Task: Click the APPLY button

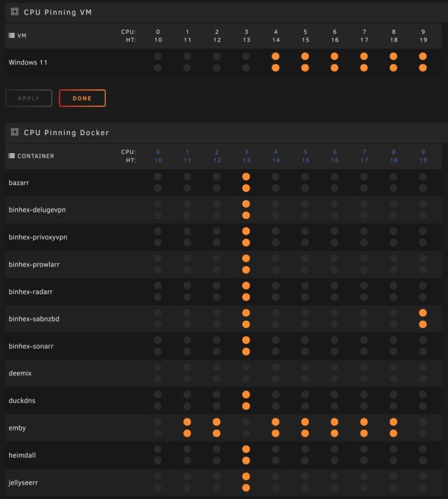Action: pos(29,98)
